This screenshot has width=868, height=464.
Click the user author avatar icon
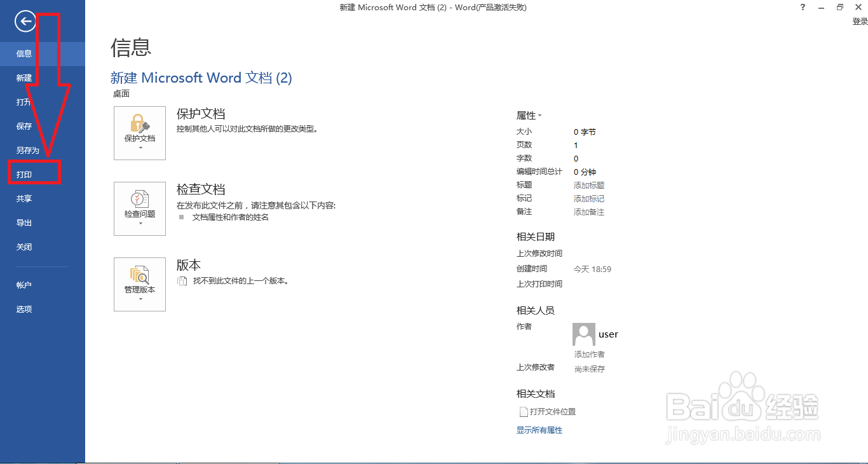pyautogui.click(x=584, y=334)
